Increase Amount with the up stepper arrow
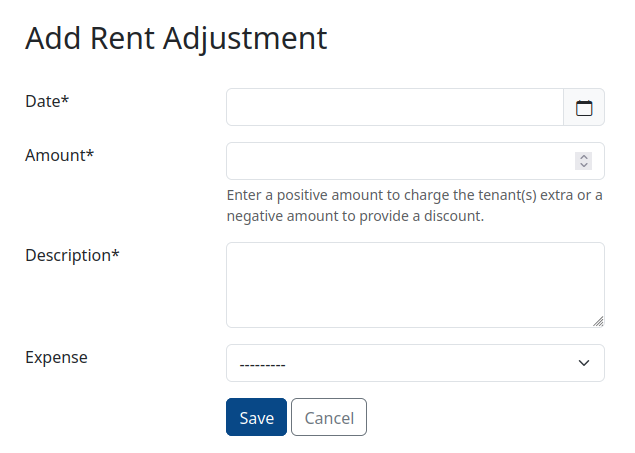 pos(584,157)
